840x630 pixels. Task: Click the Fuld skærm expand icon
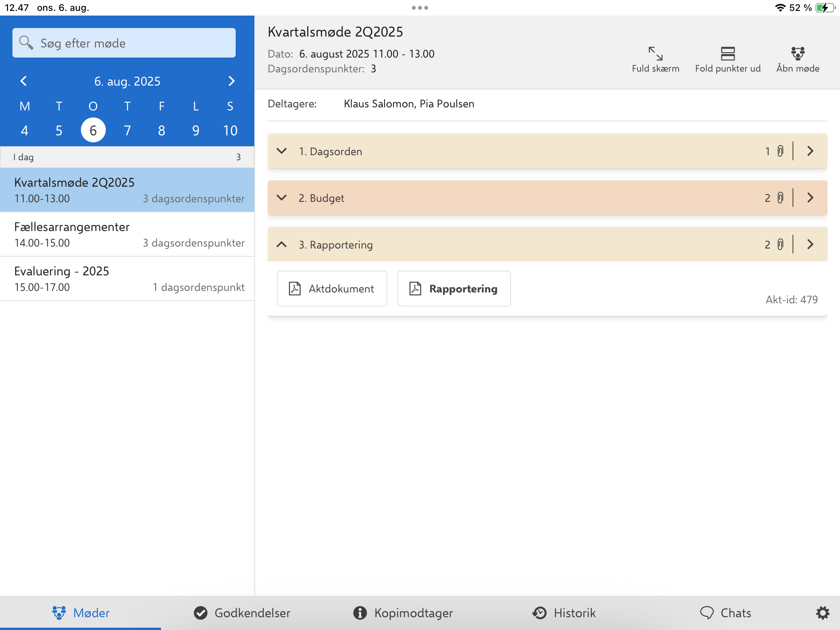[x=655, y=54]
